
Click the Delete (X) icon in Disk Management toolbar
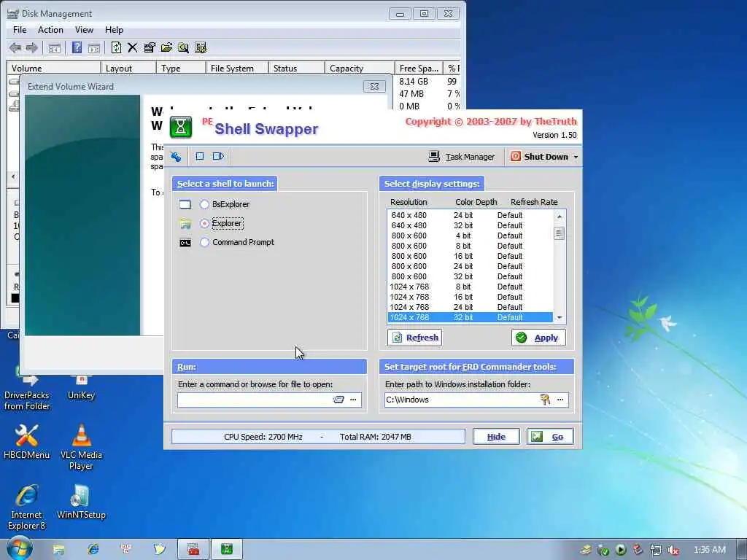pyautogui.click(x=133, y=47)
